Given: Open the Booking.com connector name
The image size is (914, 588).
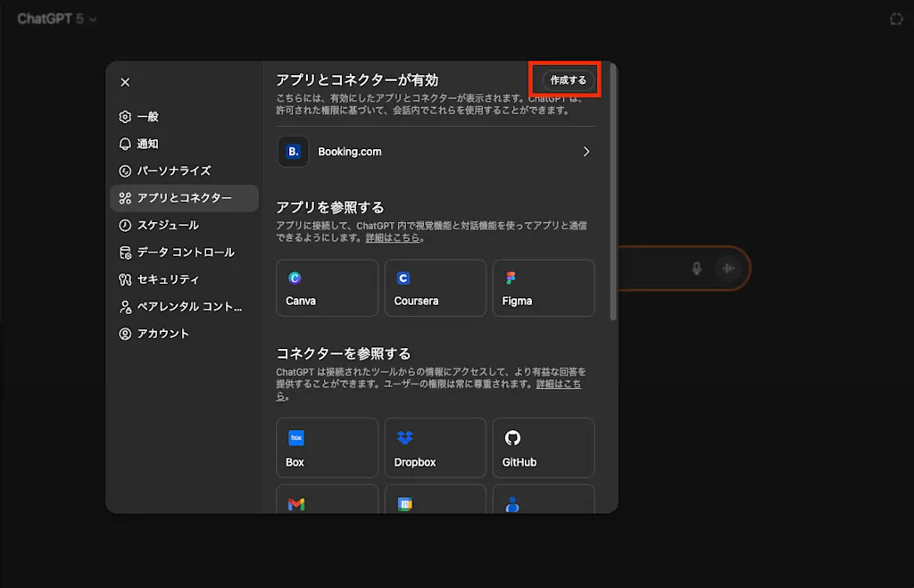Looking at the screenshot, I should (x=349, y=152).
